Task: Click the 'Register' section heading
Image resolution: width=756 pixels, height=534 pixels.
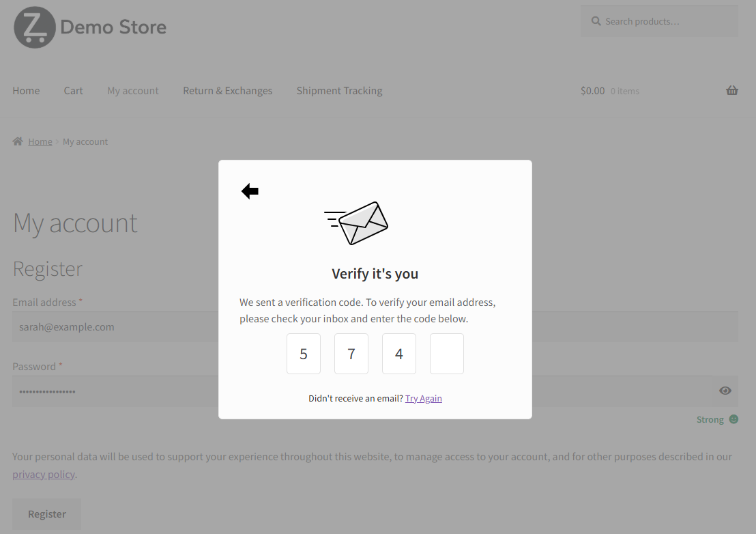Action: click(48, 268)
